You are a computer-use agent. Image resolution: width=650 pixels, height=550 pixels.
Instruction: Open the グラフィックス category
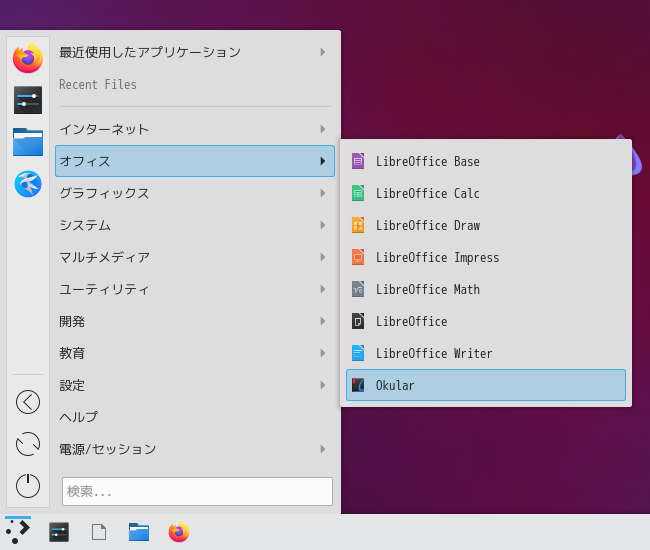195,193
